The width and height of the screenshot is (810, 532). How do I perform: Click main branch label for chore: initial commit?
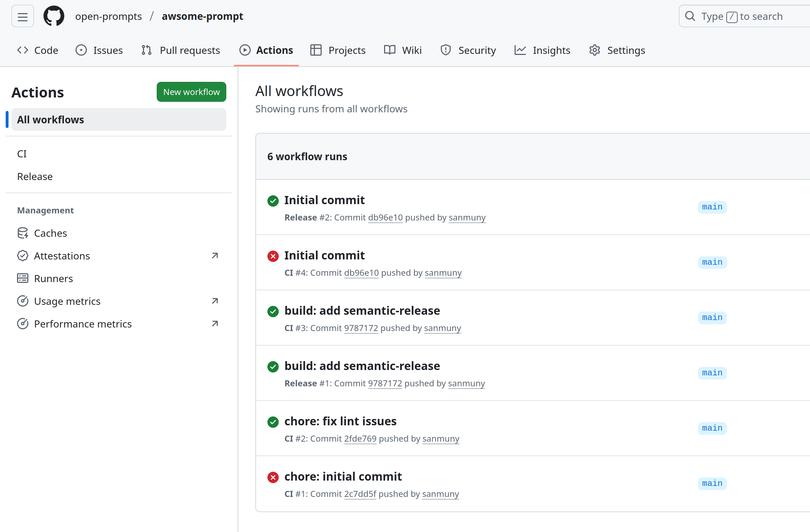point(712,483)
